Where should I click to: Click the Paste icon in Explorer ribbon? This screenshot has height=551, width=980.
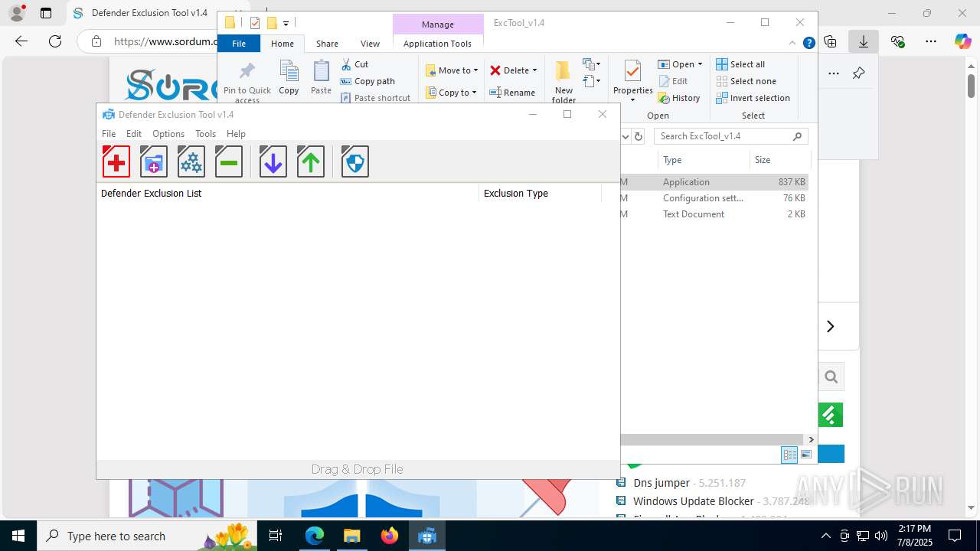pyautogui.click(x=321, y=77)
